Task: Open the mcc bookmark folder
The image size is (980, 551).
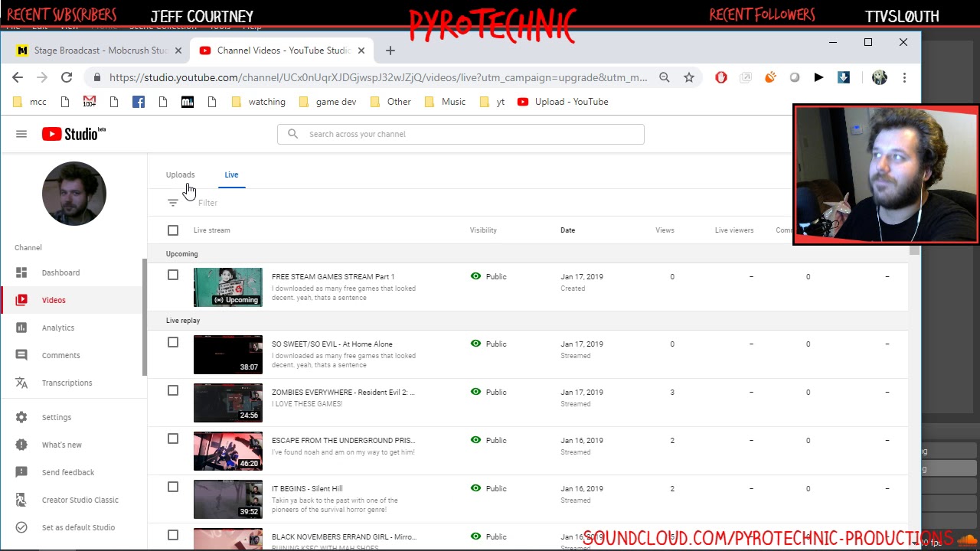Action: 30,102
